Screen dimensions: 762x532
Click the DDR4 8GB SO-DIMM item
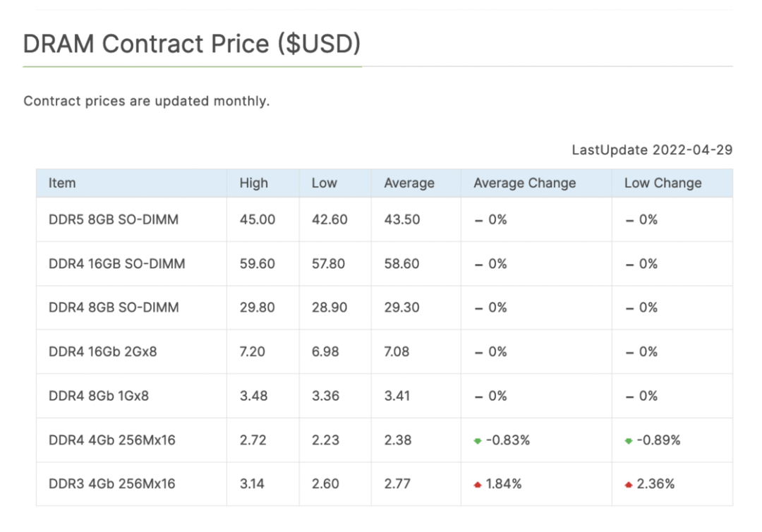click(x=114, y=308)
